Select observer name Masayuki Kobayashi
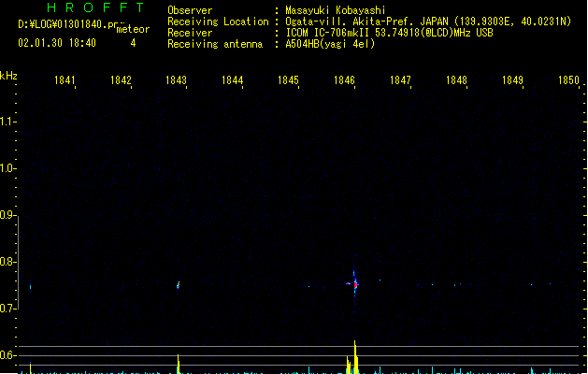This screenshot has width=588, height=374. pos(336,10)
